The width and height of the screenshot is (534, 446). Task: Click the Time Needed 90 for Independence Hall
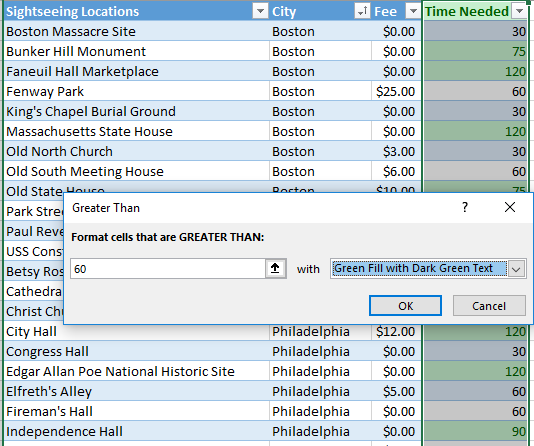[475, 431]
